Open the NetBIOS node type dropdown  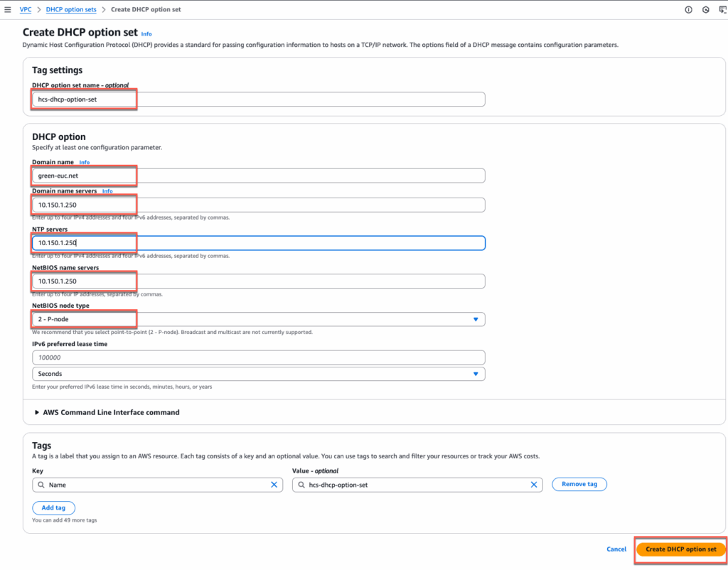[x=259, y=320]
